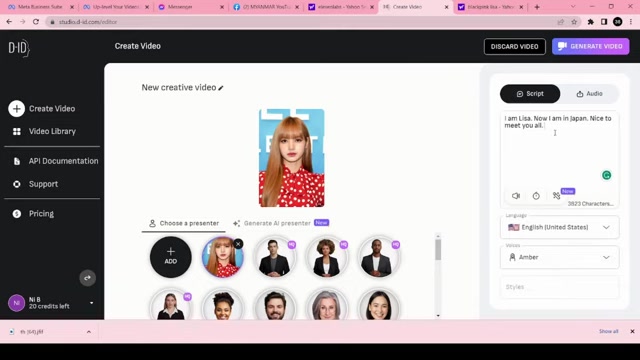This screenshot has height=360, width=640.
Task: Click the speaker listen icon under script
Action: [516, 196]
